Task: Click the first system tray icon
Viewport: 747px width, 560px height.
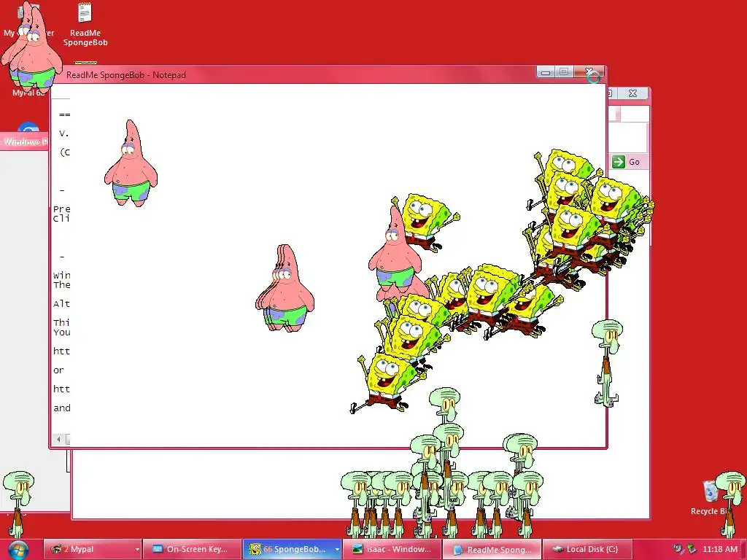Action: [x=678, y=549]
